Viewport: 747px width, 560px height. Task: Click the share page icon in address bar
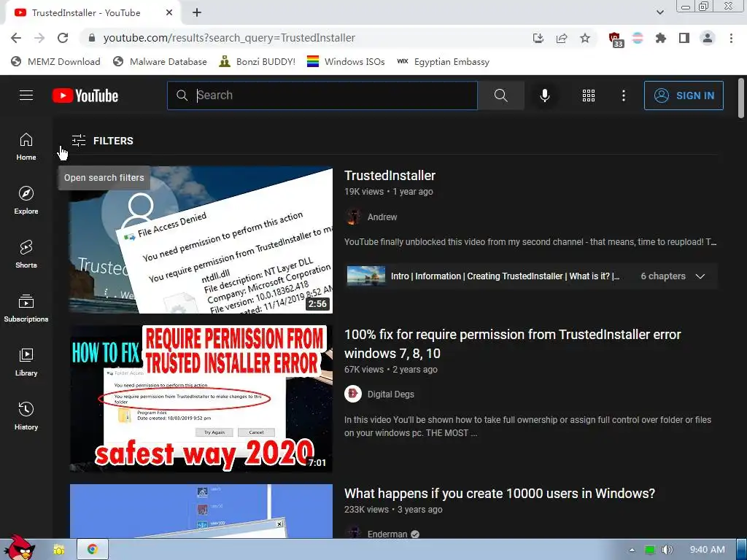pos(562,38)
